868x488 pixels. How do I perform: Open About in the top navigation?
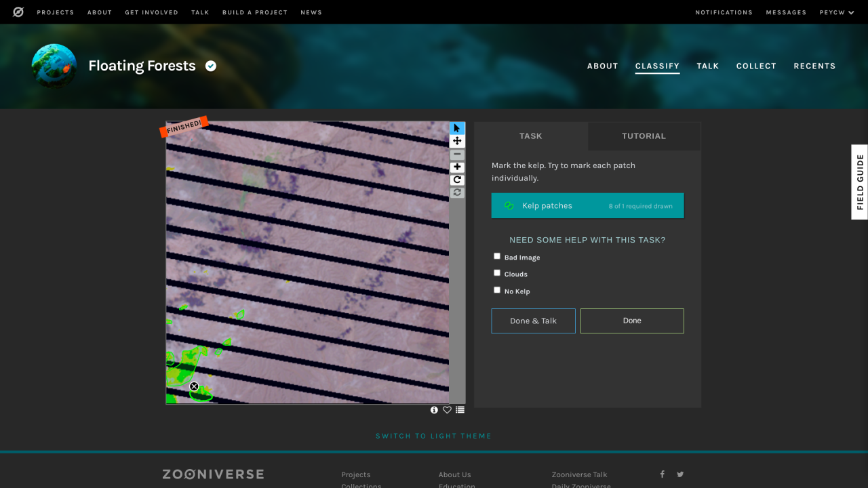tap(99, 12)
